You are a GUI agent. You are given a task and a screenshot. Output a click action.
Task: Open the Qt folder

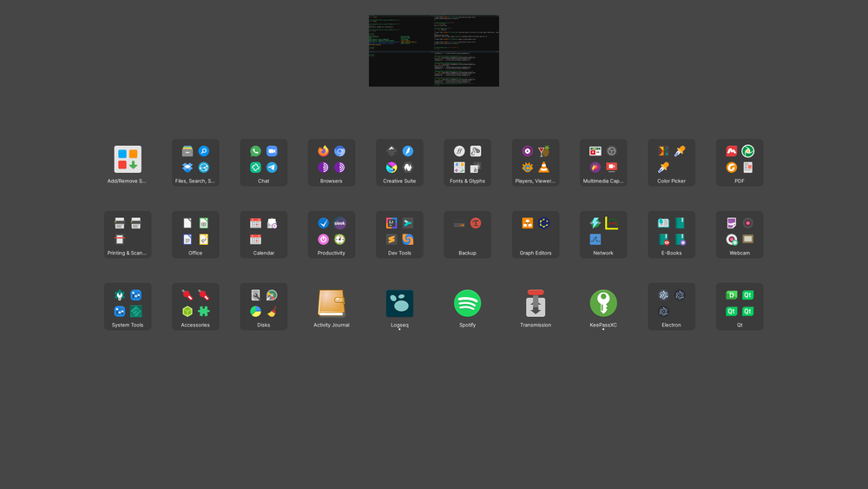[740, 307]
